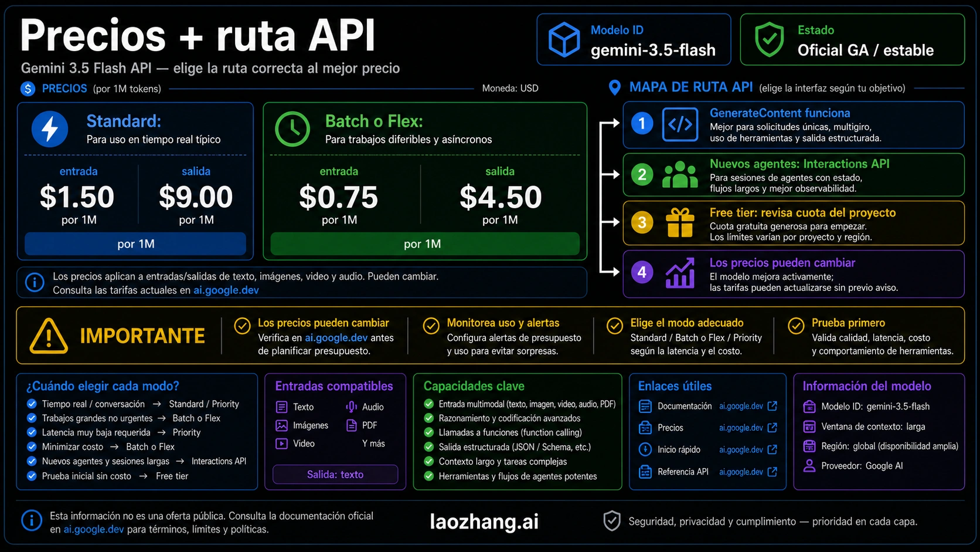
Task: Click the green clock Batch o Flex icon
Action: click(x=292, y=129)
